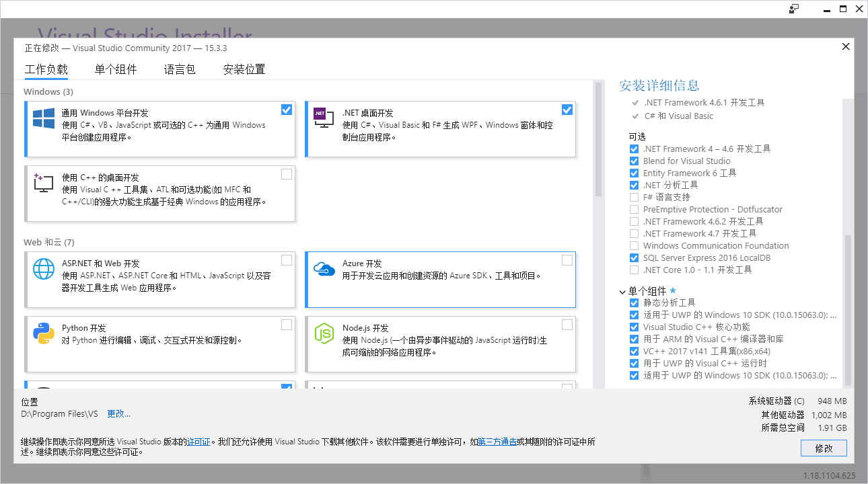
Task: Uncheck the 通用 Windows 平台开发 workload checkbox
Action: [x=287, y=110]
